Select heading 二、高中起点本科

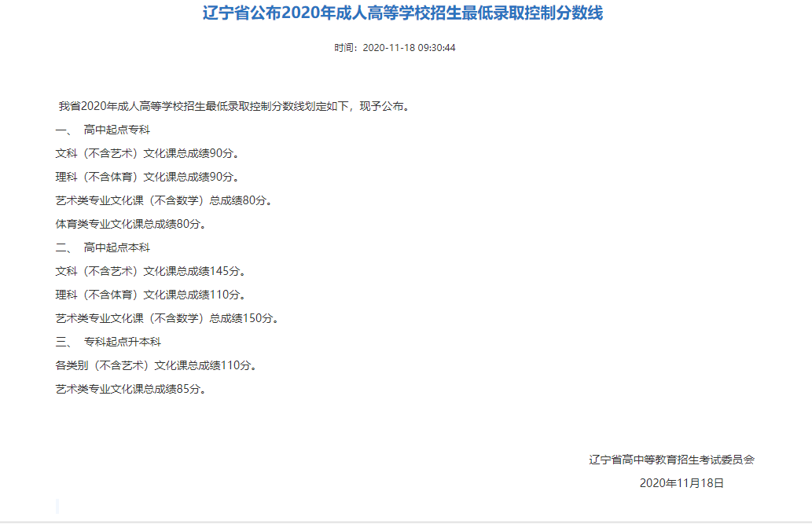(x=102, y=247)
